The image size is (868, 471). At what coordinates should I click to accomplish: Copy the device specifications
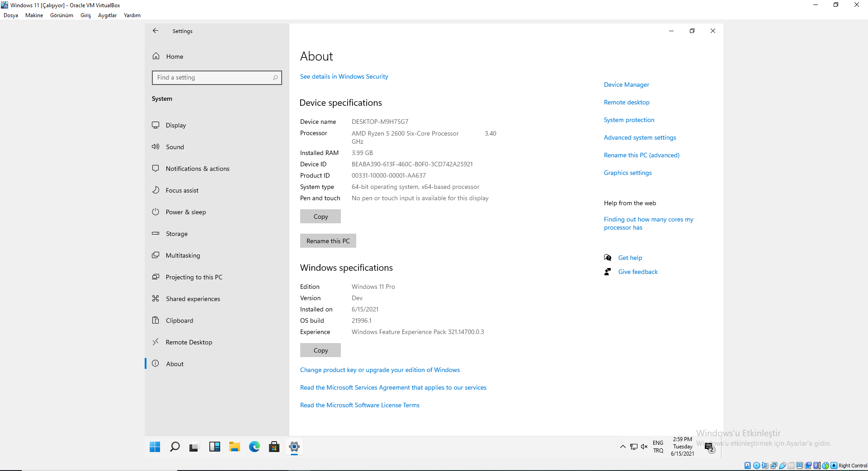point(321,217)
